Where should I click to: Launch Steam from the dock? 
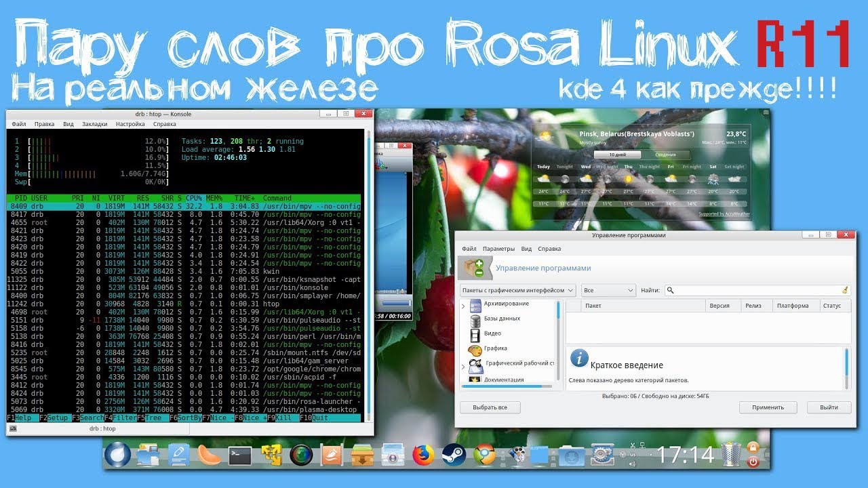point(454,455)
